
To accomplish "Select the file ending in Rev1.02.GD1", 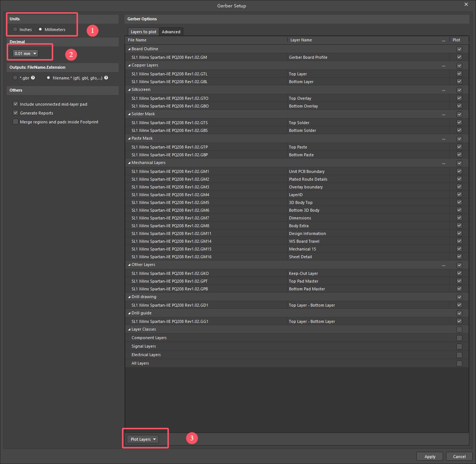I will coord(170,305).
